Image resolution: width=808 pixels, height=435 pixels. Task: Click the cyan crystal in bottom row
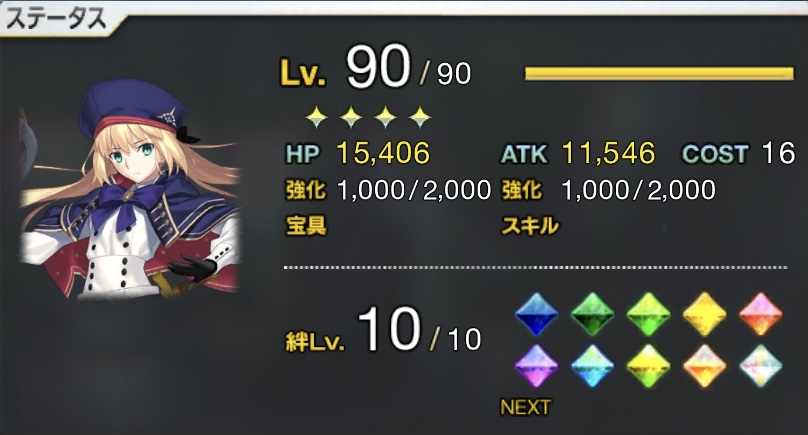[x=593, y=366]
